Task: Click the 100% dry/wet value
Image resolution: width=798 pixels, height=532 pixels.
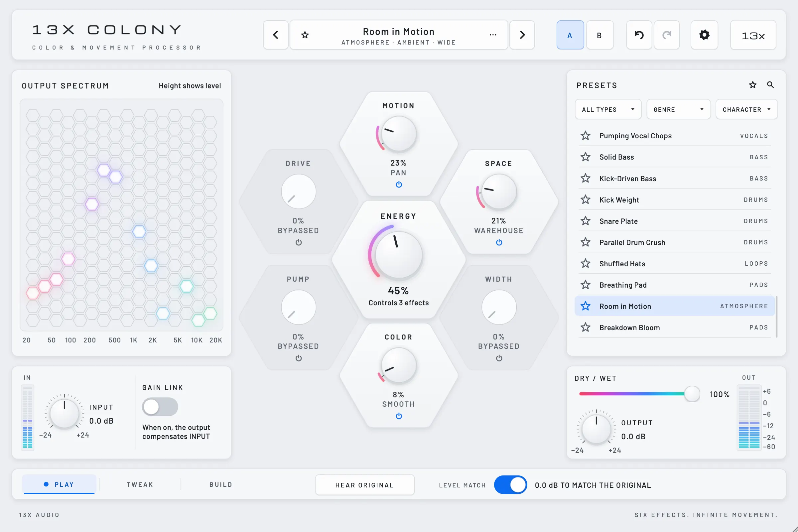Action: tap(720, 394)
